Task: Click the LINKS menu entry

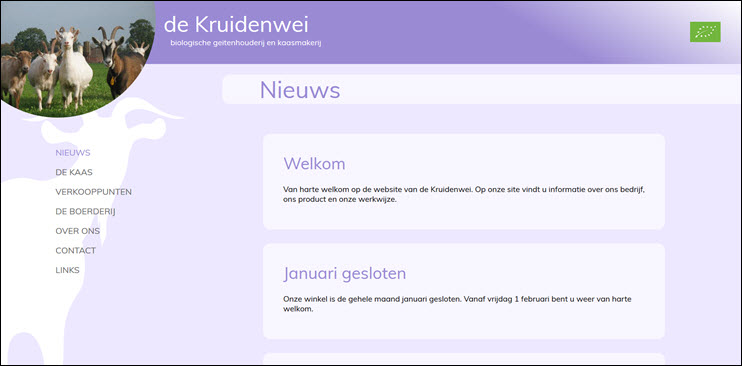Action: 68,270
